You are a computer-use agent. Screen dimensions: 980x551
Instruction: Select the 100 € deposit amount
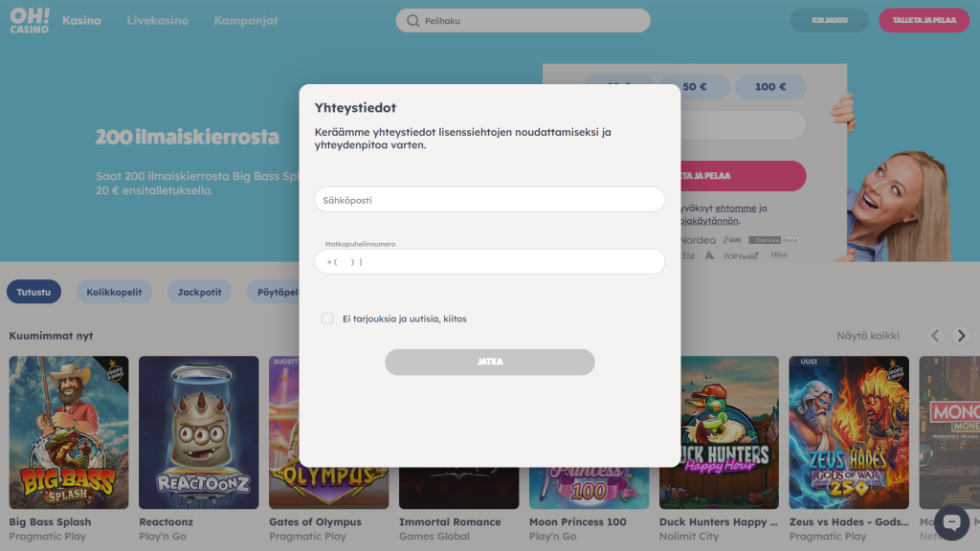[x=770, y=87]
